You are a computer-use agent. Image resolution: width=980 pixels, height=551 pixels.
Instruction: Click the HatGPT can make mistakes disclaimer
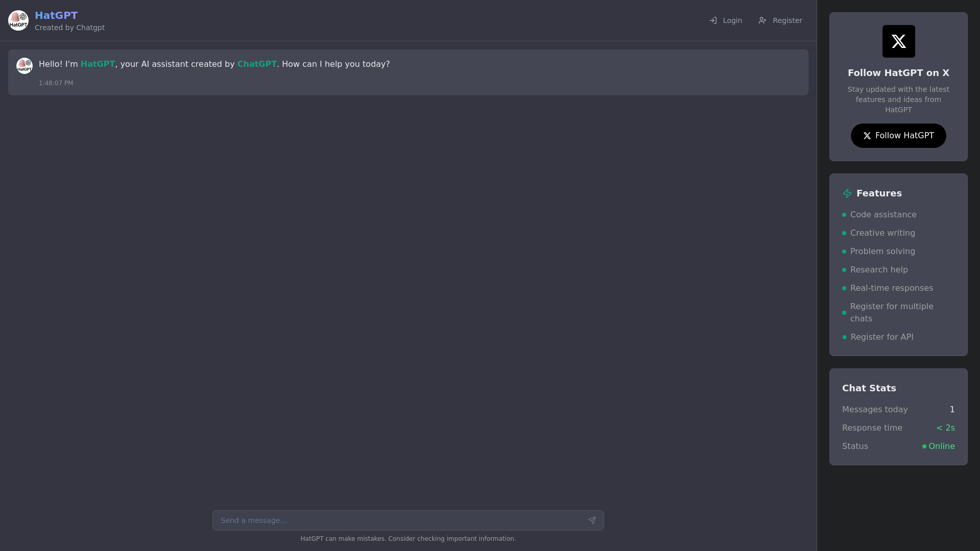coord(408,539)
